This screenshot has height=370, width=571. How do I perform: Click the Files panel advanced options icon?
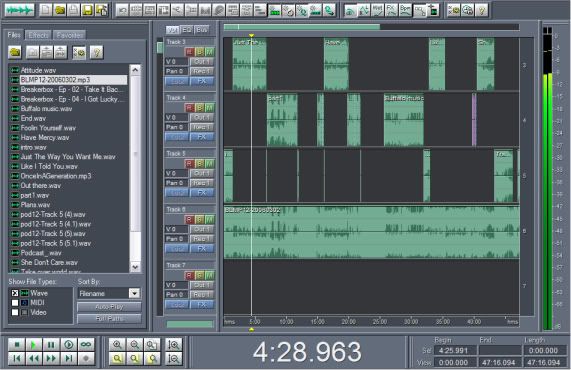[x=79, y=52]
